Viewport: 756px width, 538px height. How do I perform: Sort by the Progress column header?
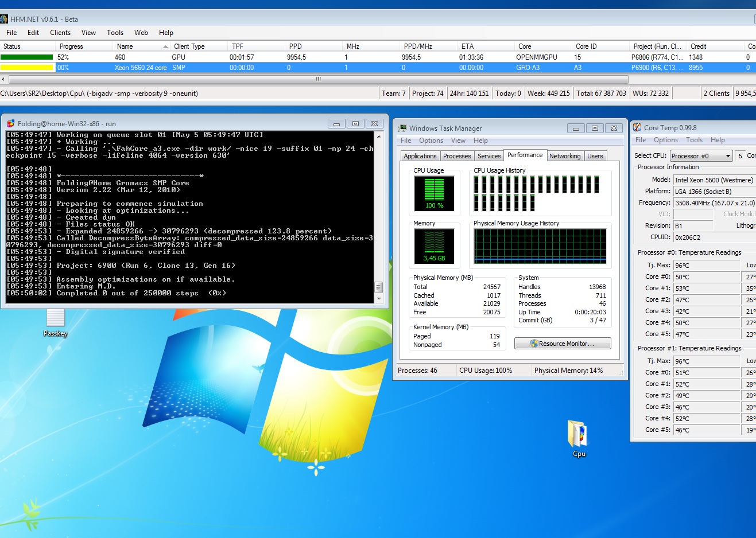click(x=84, y=46)
